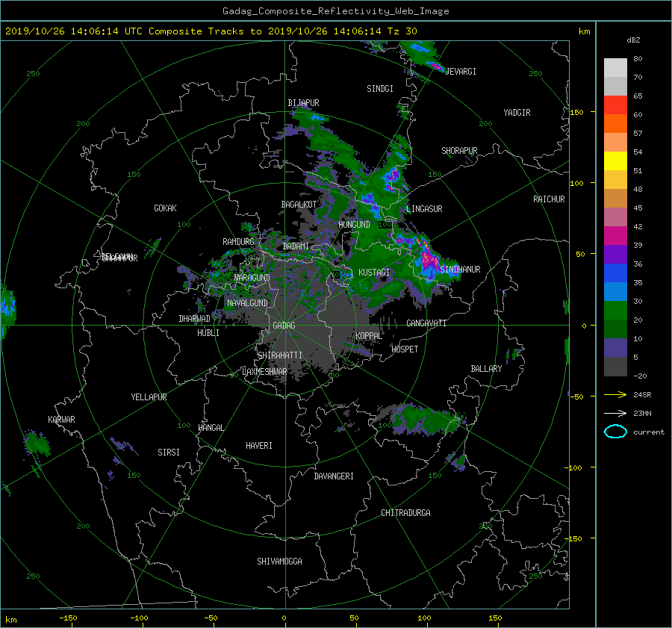The image size is (672, 628).
Task: Select the HAVERI label on the map
Action: (259, 446)
